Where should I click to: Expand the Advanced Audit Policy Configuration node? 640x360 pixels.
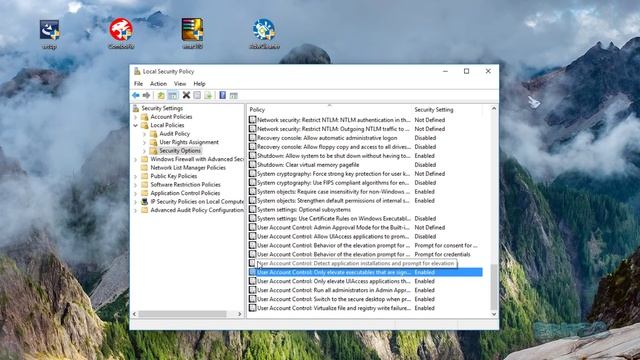[136, 211]
